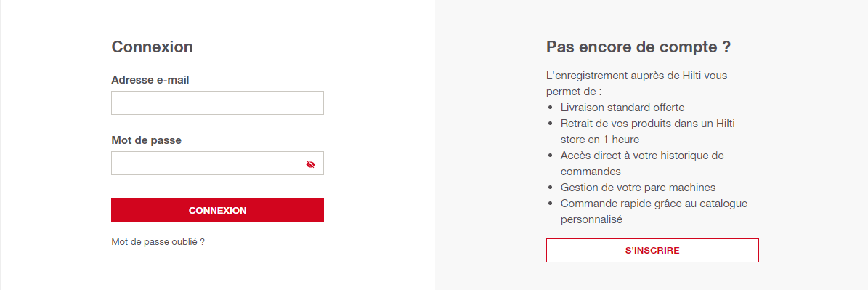The width and height of the screenshot is (868, 290).
Task: Register via the S'INSCRIRE button
Action: point(652,250)
